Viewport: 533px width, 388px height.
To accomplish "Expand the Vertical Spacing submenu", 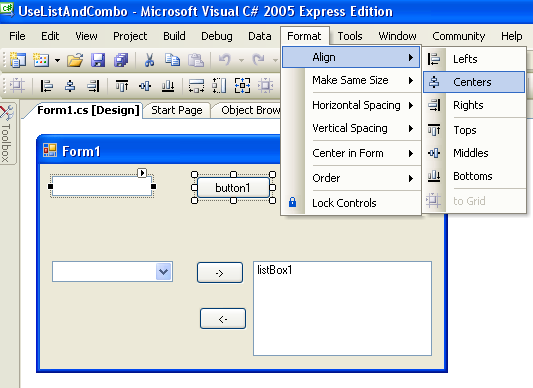I will click(351, 129).
